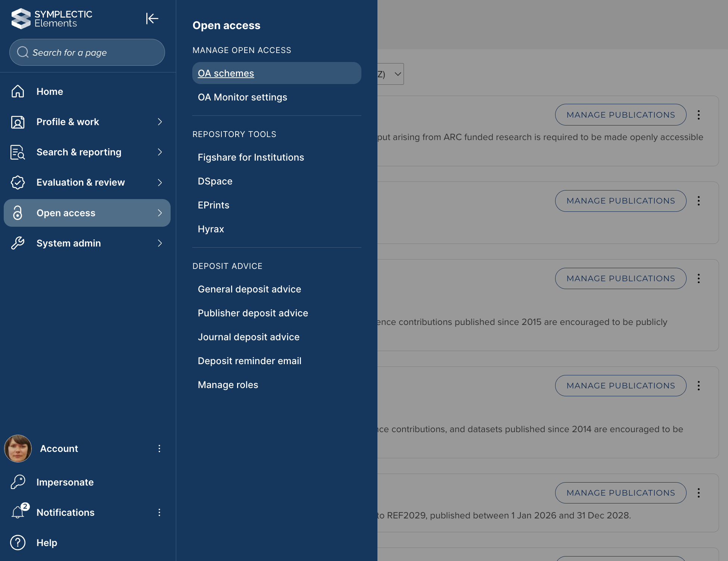Focus the Search for a page field
Viewport: 728px width, 561px height.
(87, 52)
